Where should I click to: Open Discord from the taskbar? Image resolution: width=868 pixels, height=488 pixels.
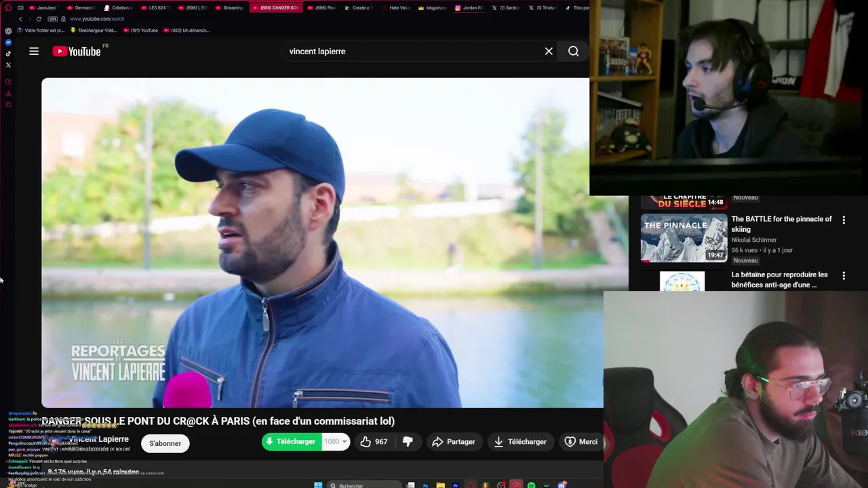coord(561,485)
